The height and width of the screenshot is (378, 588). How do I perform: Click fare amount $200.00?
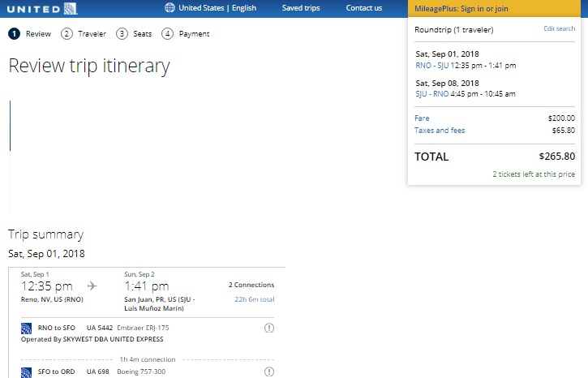coord(561,118)
